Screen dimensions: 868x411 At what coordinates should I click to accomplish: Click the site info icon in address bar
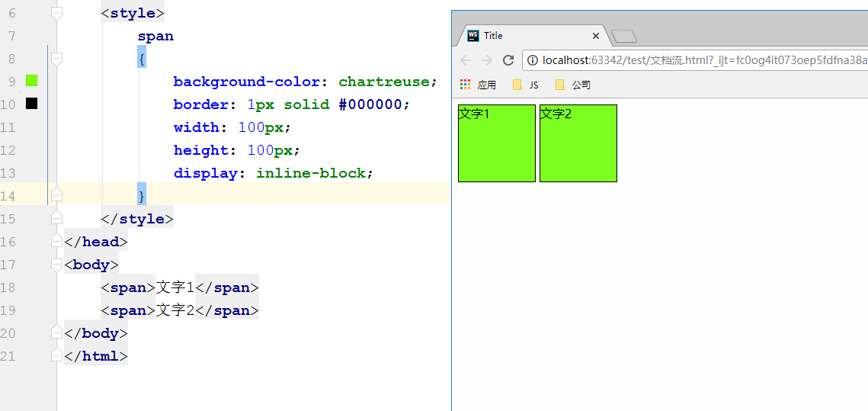(533, 60)
